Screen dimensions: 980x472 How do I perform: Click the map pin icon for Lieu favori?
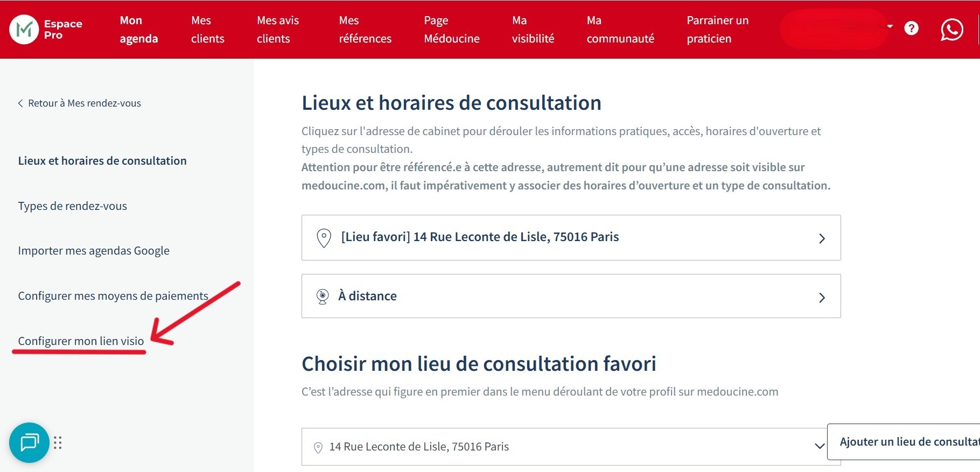click(324, 237)
